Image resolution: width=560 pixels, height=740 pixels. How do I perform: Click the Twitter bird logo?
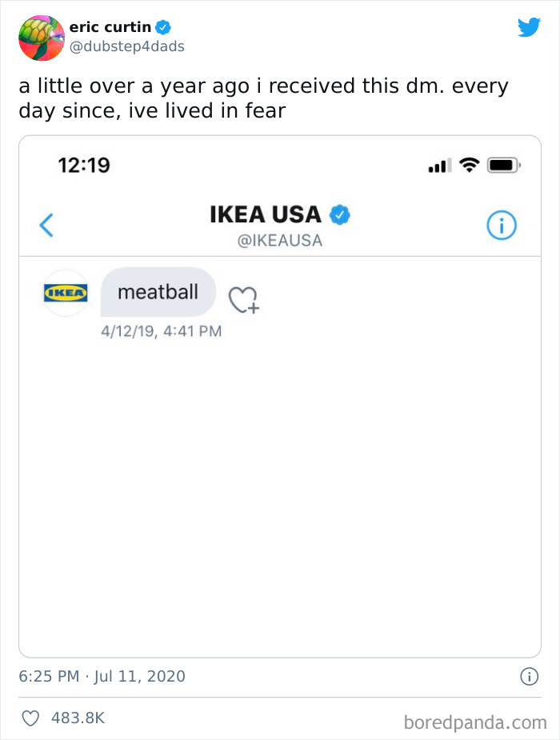(x=530, y=27)
